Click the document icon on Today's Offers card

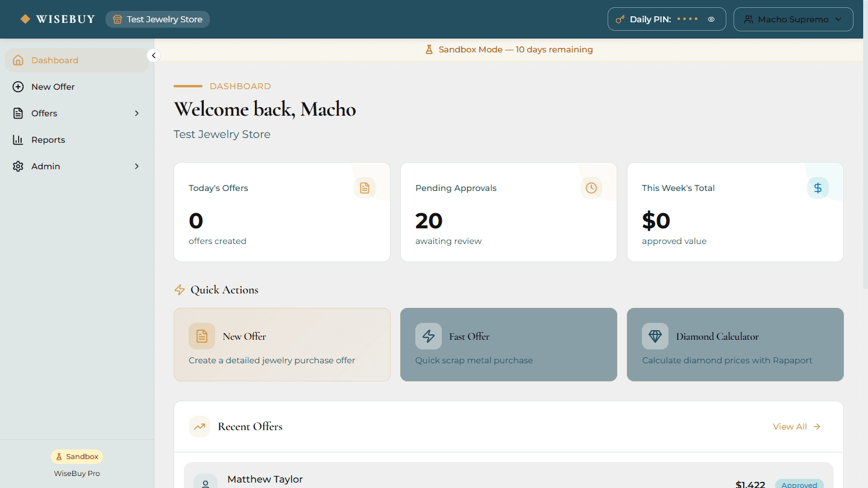pyautogui.click(x=364, y=187)
